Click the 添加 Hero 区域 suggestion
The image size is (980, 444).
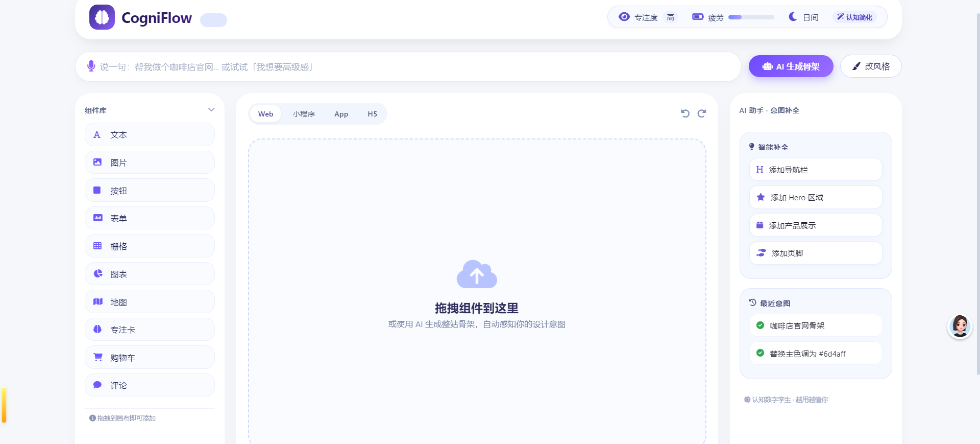pyautogui.click(x=816, y=197)
